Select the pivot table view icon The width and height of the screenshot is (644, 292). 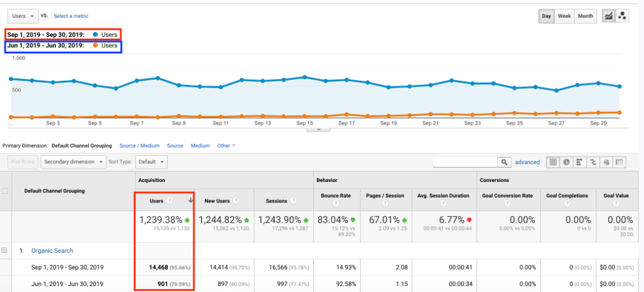click(619, 162)
